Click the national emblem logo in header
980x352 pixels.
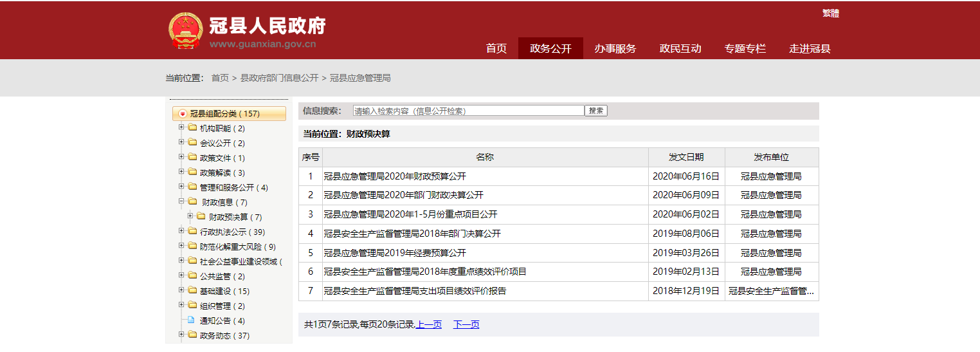(185, 30)
